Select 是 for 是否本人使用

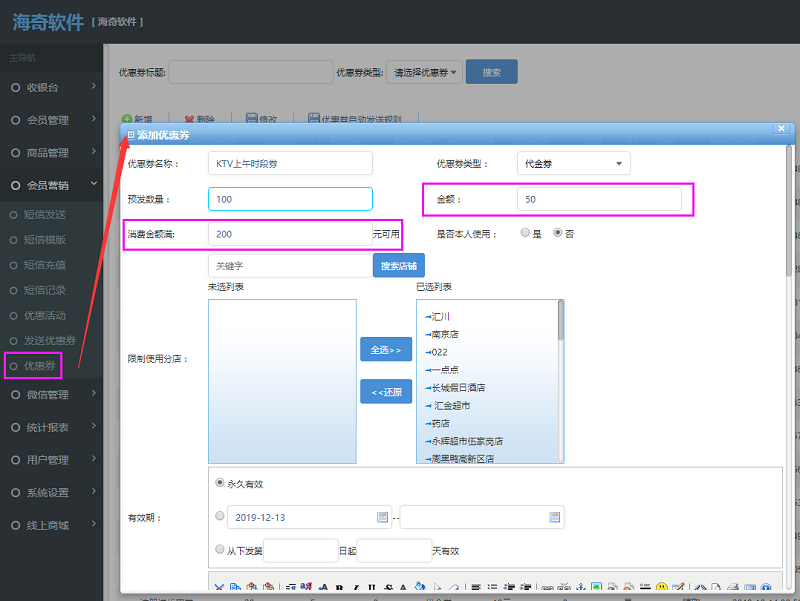[x=525, y=233]
